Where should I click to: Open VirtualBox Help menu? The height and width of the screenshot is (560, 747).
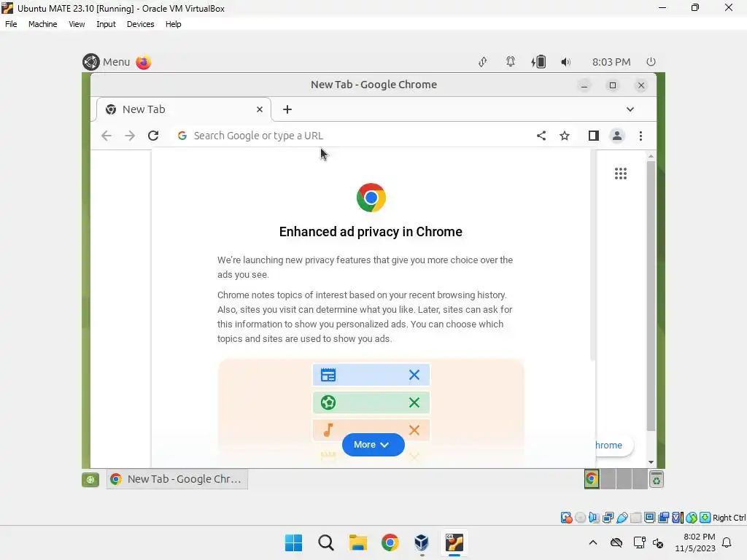[x=174, y=24]
